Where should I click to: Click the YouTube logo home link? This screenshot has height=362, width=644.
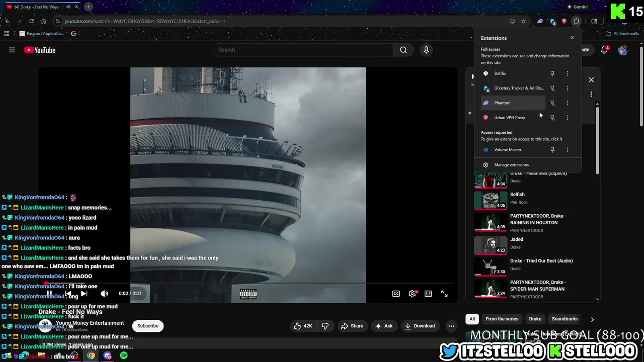tap(40, 50)
